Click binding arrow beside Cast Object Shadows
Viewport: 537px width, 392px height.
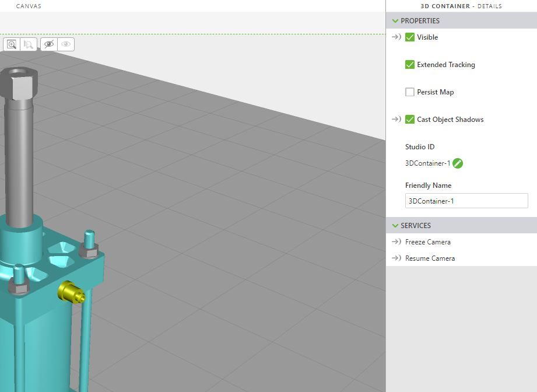[x=396, y=120]
